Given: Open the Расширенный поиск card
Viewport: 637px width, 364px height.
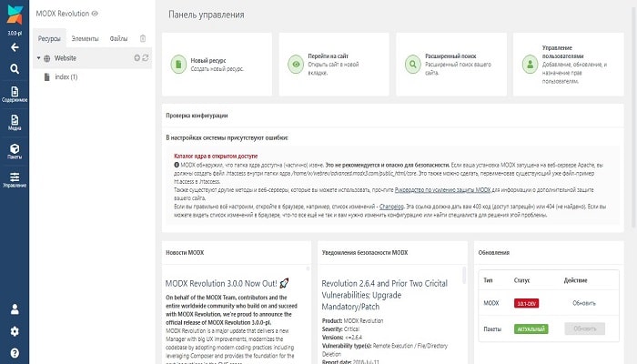Looking at the screenshot, I should 451,65.
